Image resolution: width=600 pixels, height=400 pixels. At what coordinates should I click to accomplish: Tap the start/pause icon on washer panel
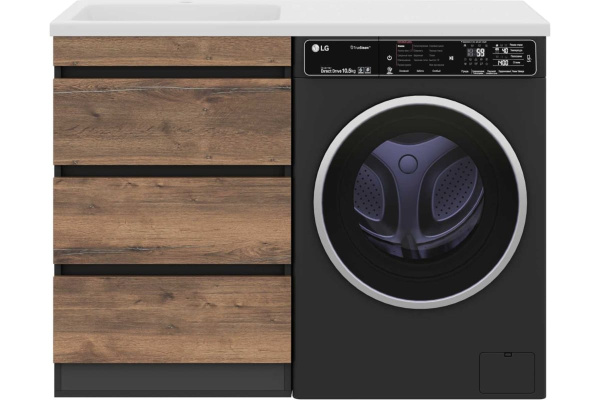(x=451, y=58)
